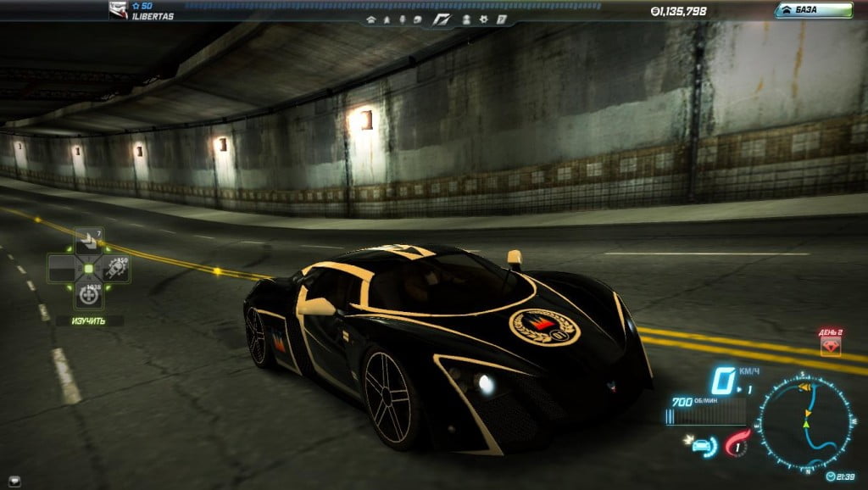Image resolution: width=868 pixels, height=490 pixels.
Task: Click the cash balance 1,135,798
Action: click(679, 11)
